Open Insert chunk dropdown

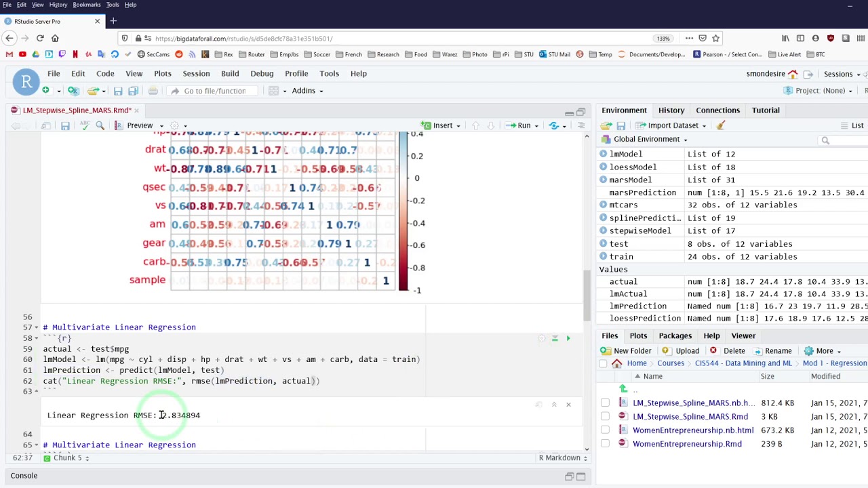click(441, 125)
